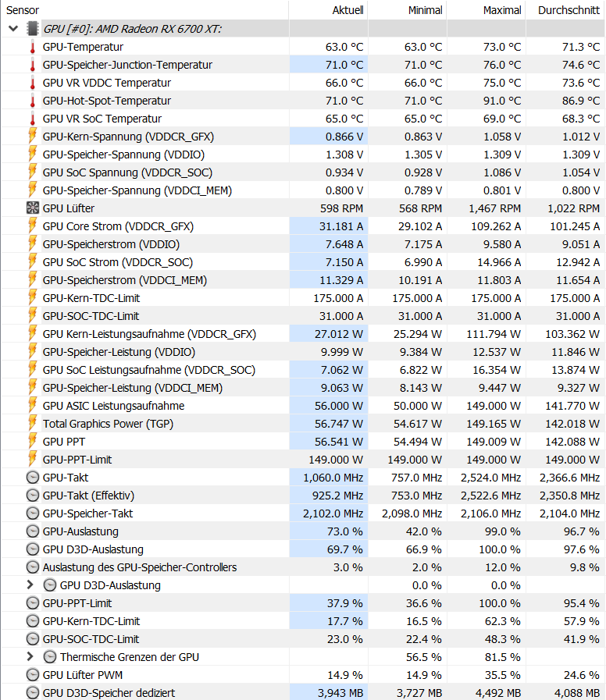Select the GPU-Temperatur sensor row

click(x=302, y=47)
